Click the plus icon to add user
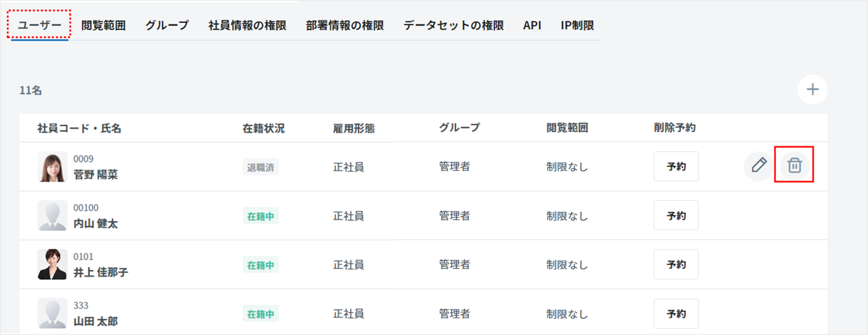The height and width of the screenshot is (335, 868). pos(812,90)
